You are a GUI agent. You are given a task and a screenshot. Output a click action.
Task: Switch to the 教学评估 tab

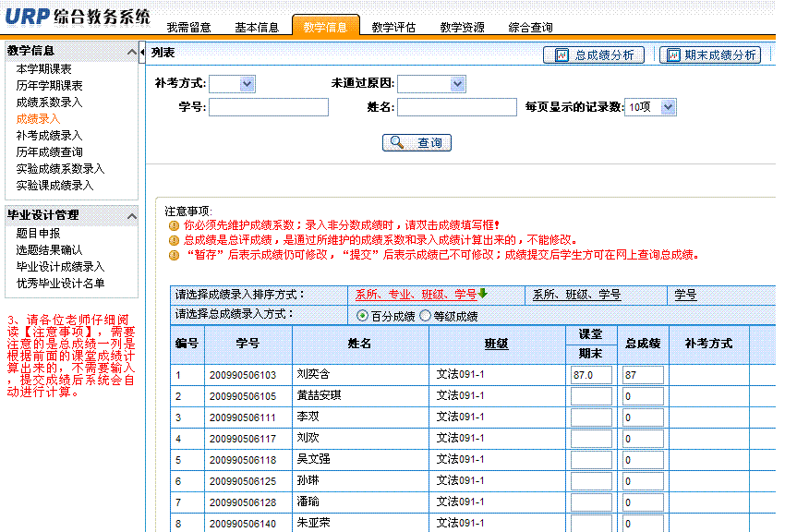[x=393, y=27]
